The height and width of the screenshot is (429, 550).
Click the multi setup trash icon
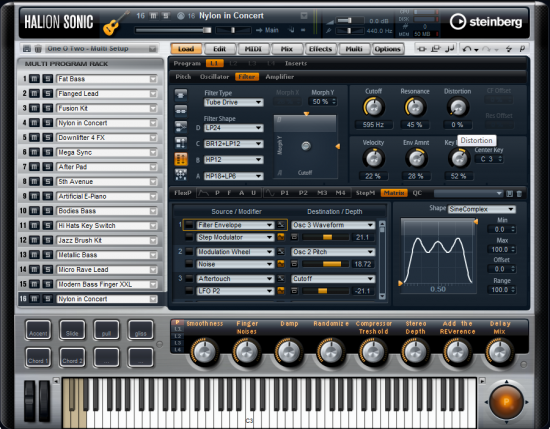point(38,49)
